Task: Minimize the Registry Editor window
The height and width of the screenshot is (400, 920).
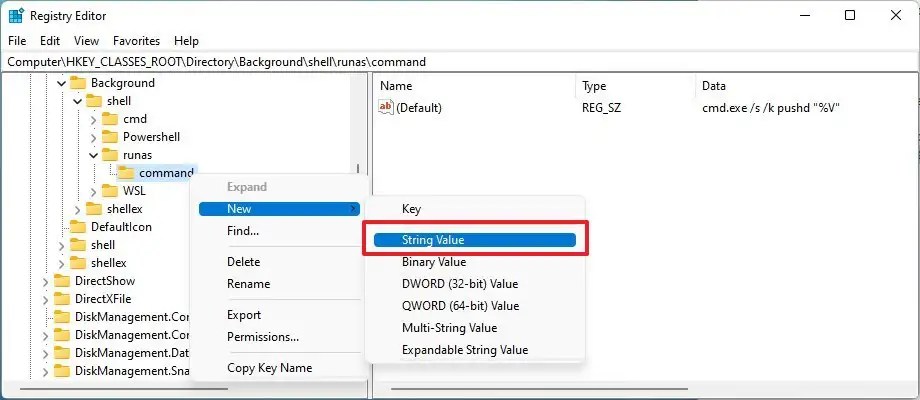Action: pos(803,16)
